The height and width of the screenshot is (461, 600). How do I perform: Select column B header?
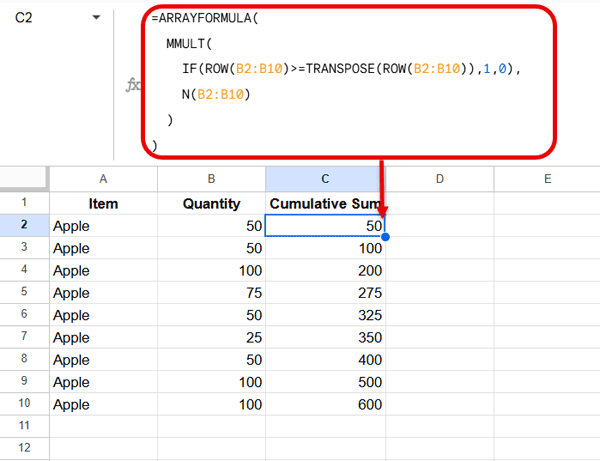[x=211, y=179]
